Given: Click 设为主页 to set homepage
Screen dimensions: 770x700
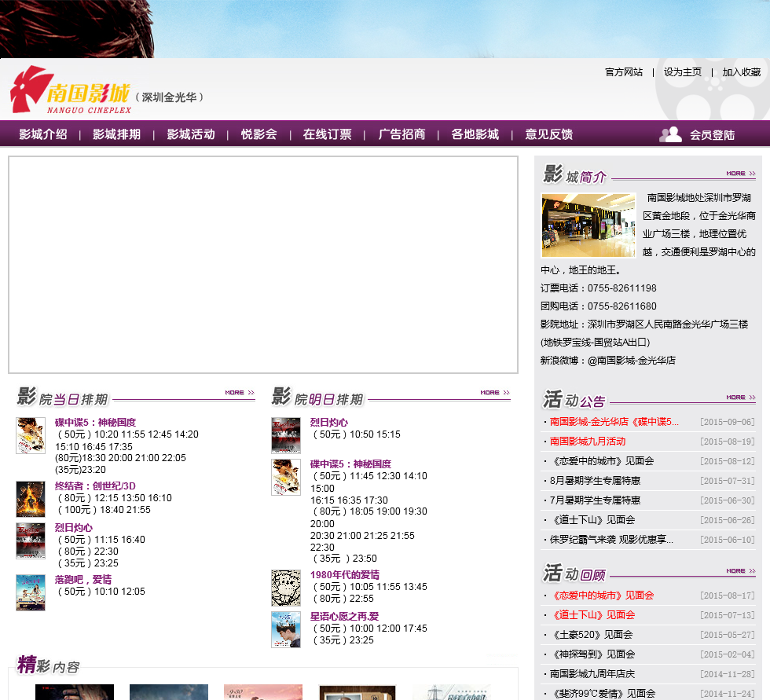Looking at the screenshot, I should (683, 72).
